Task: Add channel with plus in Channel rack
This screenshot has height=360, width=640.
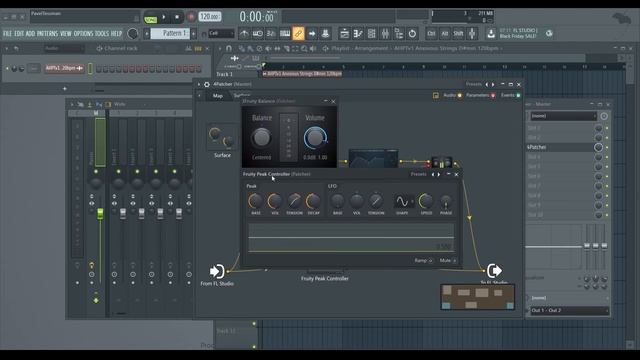Action: (x=64, y=89)
